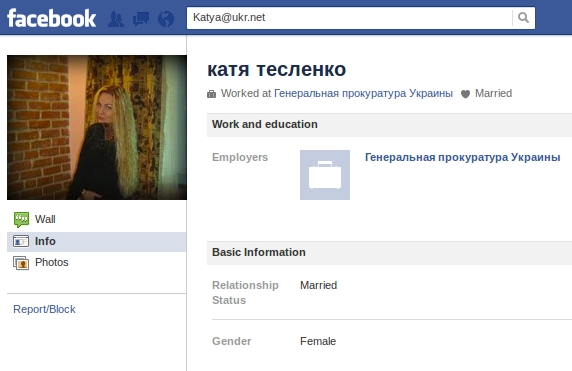
Task: Open Генеральная прокуратура Украины under Employers
Action: tap(463, 157)
